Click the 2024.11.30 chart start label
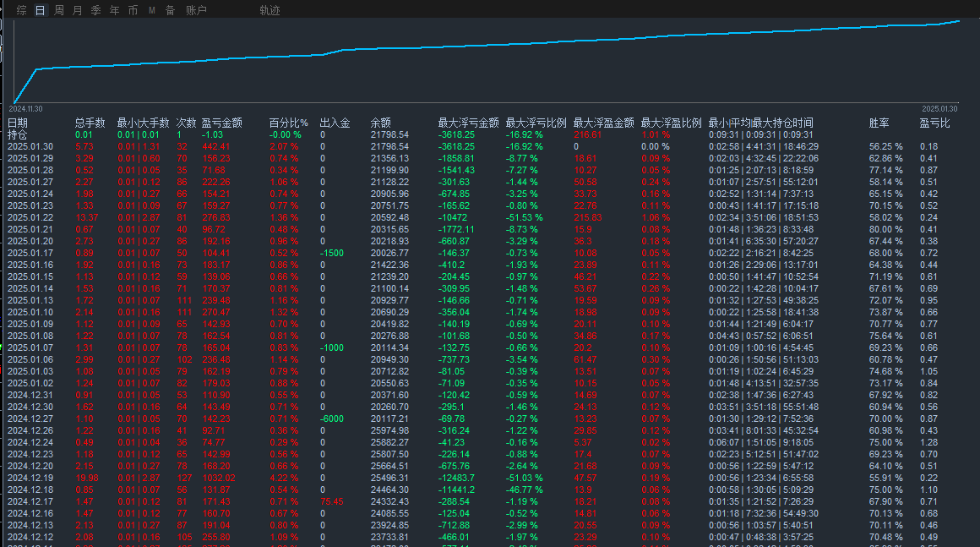 point(25,109)
